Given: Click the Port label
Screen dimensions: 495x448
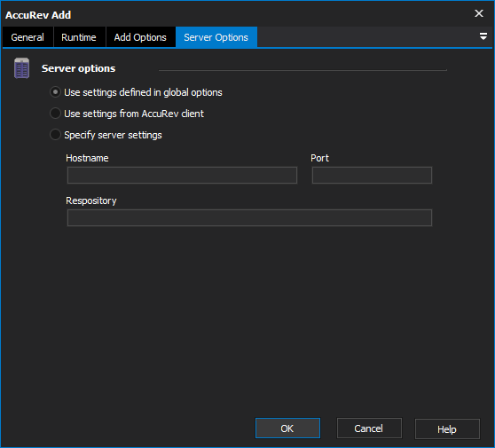Looking at the screenshot, I should [319, 158].
